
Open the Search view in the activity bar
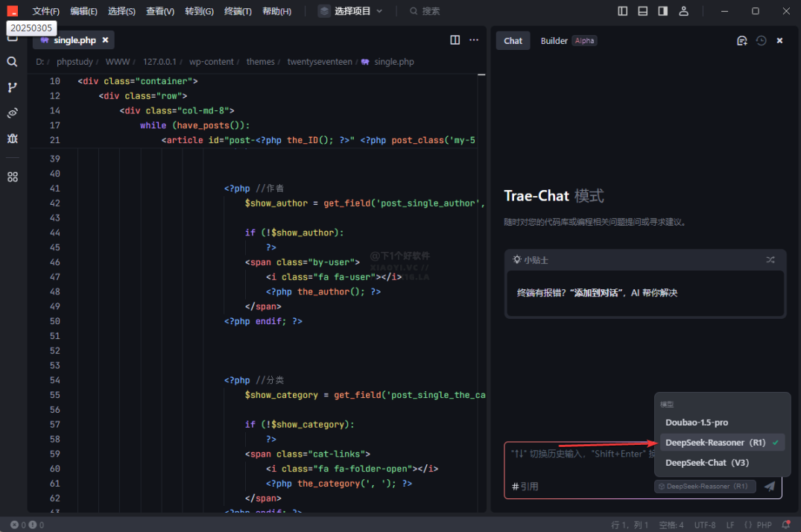(12, 62)
